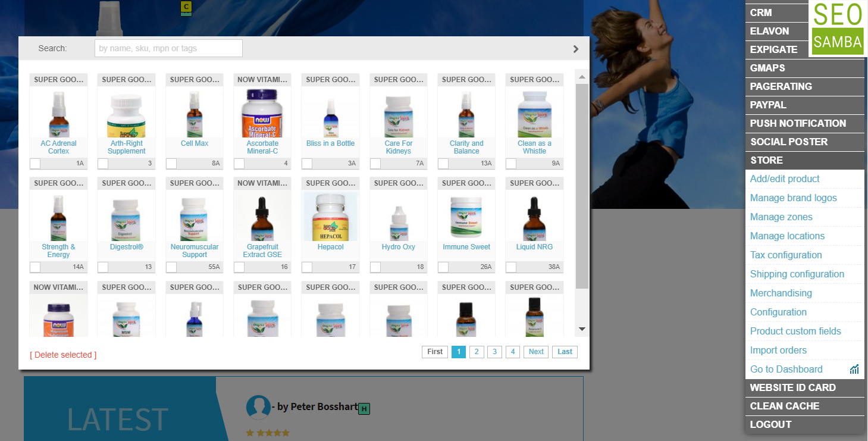Screen dimensions: 868x441
Task: Click the product list scrollbar thumb
Action: pos(582,186)
